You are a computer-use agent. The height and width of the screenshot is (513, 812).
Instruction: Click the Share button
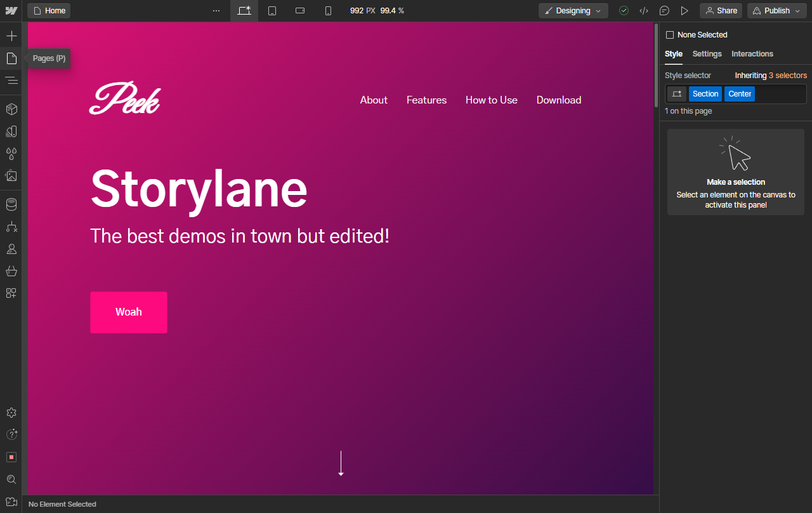point(721,11)
